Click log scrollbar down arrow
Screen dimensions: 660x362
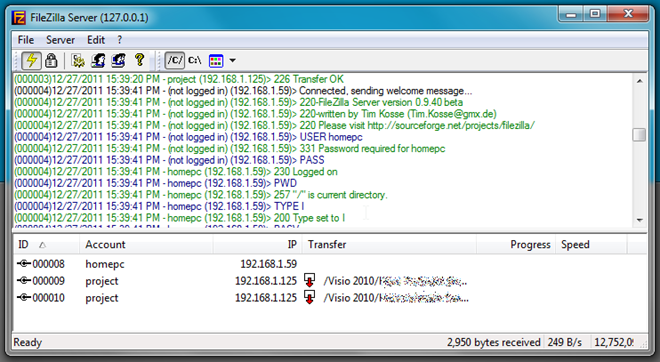click(639, 220)
